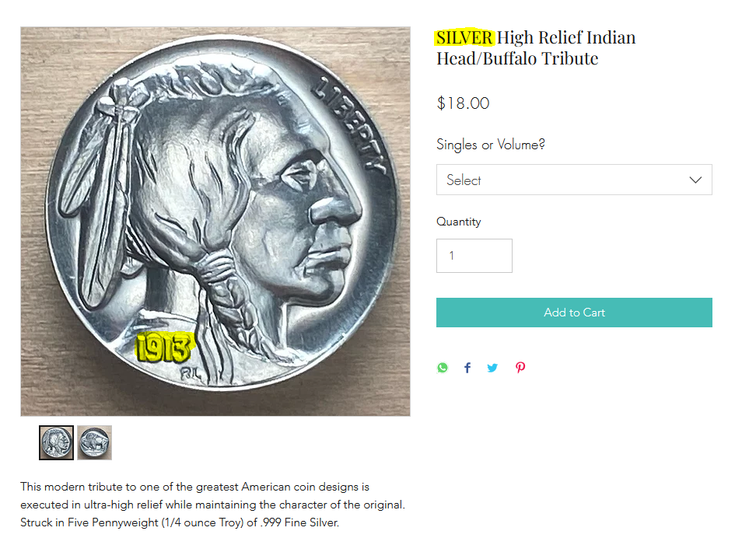Focus the Quantity input field
This screenshot has height=538, width=756.
pyautogui.click(x=474, y=256)
